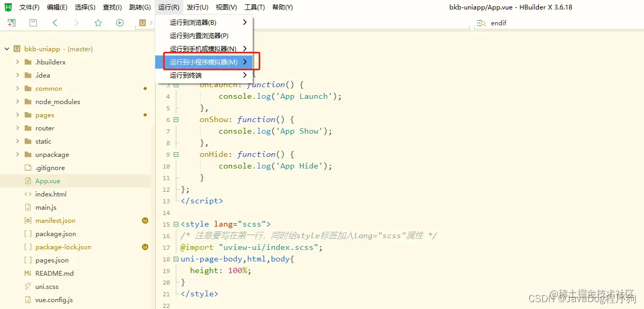Click the save floppy-disk icon
The width and height of the screenshot is (644, 309).
[33, 23]
